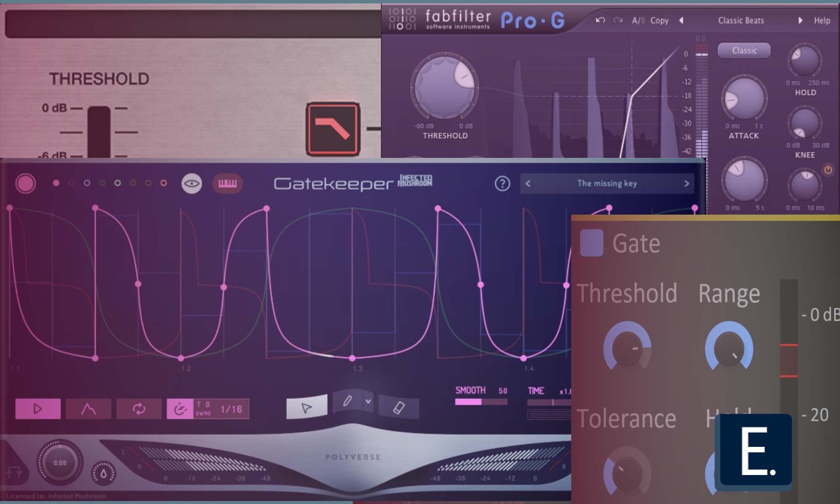Viewport: 840px width, 504px height.
Task: Toggle the Gatekeeper eye view icon
Action: pos(192,184)
